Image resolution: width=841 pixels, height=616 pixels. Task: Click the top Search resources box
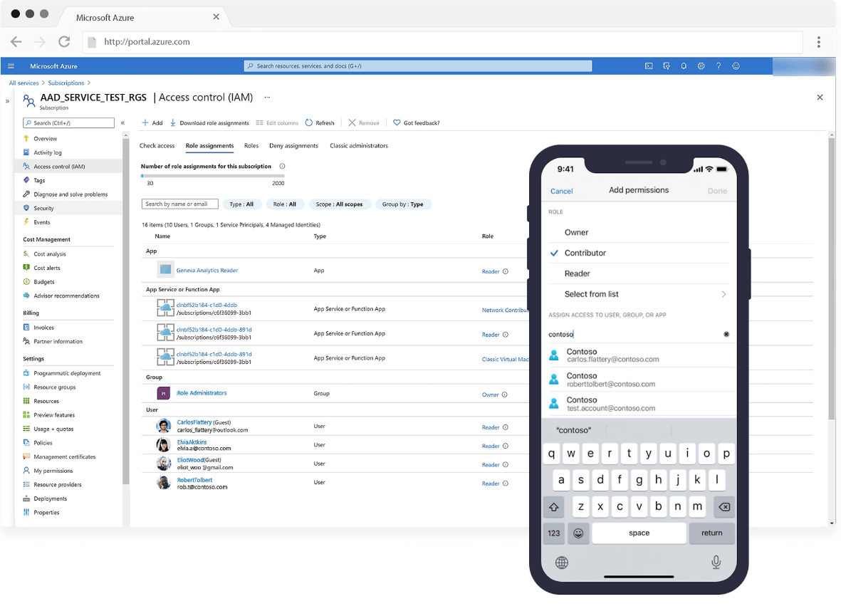point(418,66)
